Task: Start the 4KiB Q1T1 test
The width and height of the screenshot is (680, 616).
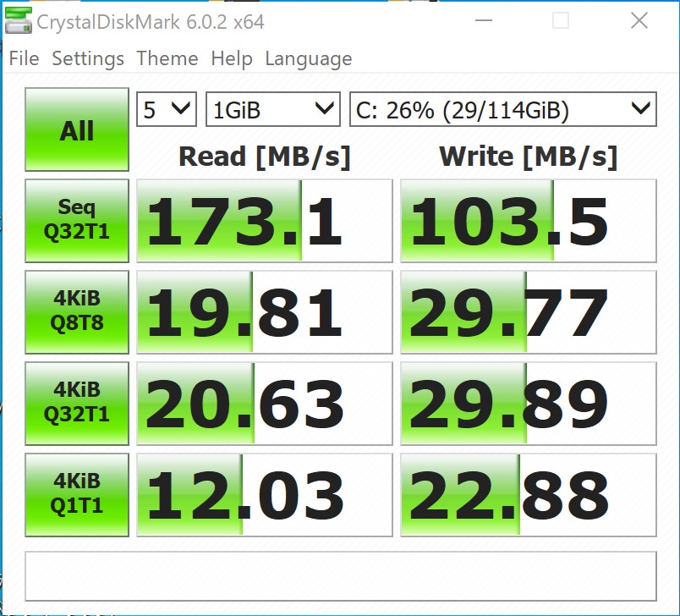Action: (x=77, y=495)
